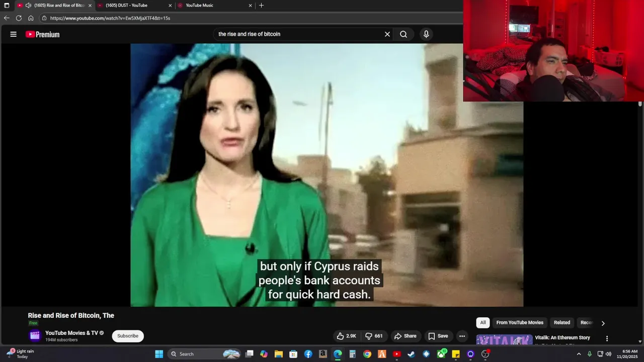Go back in browser history
The height and width of the screenshot is (362, 644).
[x=7, y=18]
